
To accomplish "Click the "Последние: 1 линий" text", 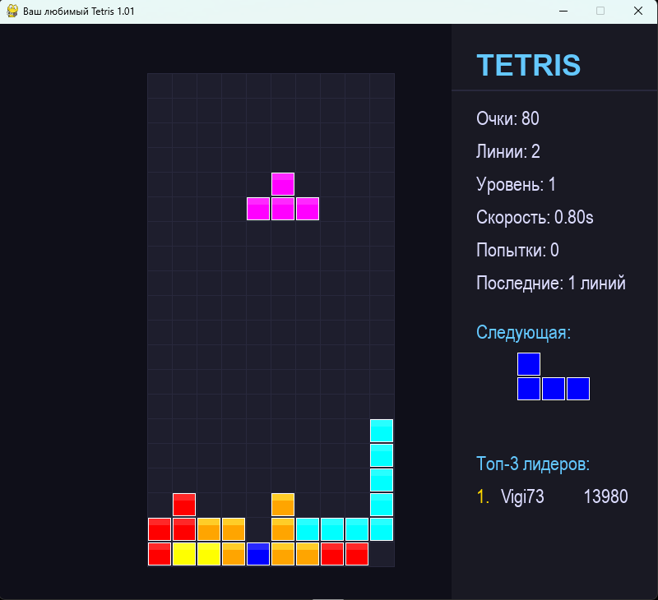I will click(x=550, y=284).
